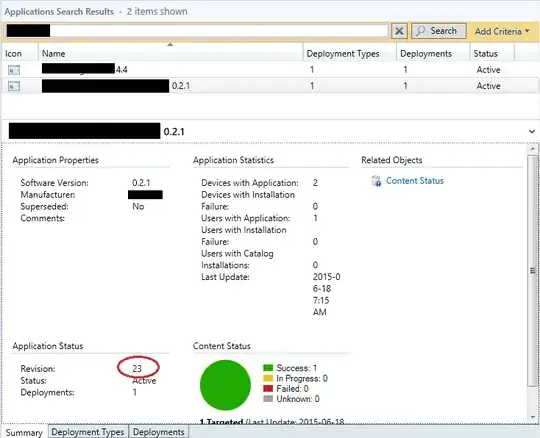Click the Content Status section heading
Screen dimensions: 540x438
tap(221, 346)
